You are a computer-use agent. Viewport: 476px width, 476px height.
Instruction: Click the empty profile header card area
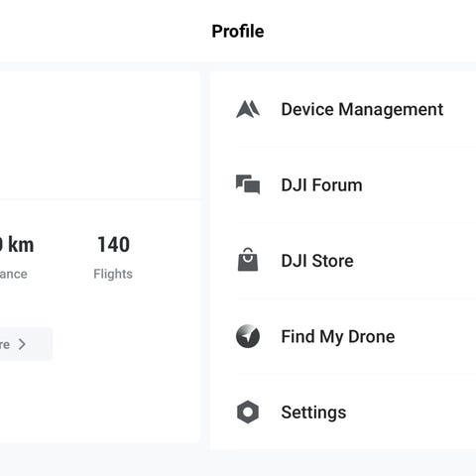tap(99, 136)
